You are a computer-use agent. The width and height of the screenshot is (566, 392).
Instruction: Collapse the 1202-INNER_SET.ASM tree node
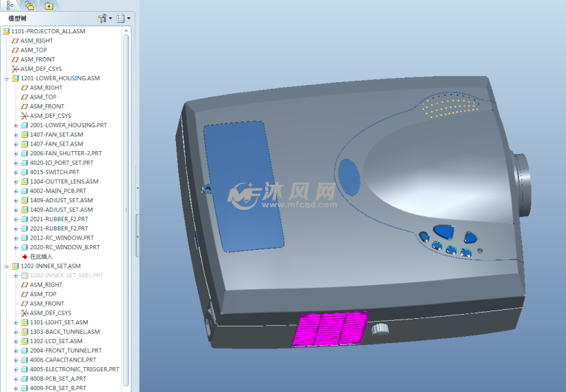6,266
